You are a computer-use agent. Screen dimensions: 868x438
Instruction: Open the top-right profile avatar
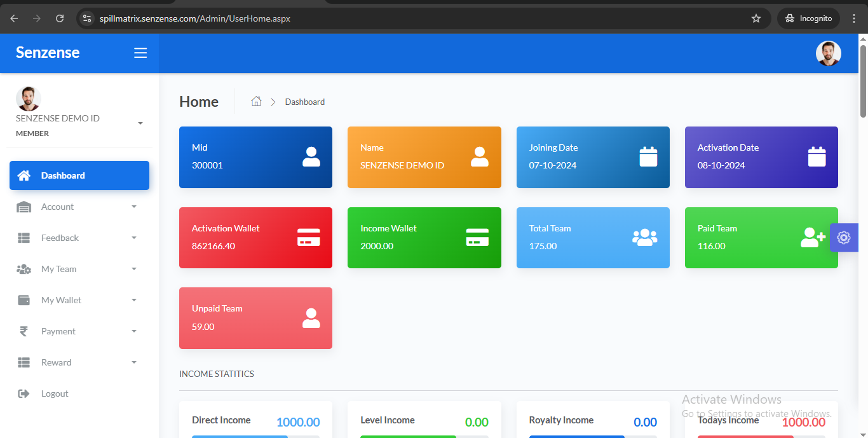pos(829,53)
